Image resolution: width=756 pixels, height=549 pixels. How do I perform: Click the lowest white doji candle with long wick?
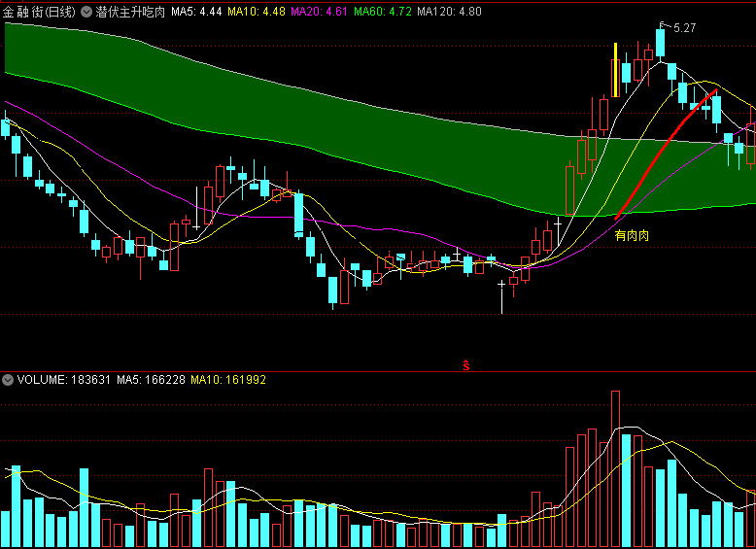coord(502,297)
